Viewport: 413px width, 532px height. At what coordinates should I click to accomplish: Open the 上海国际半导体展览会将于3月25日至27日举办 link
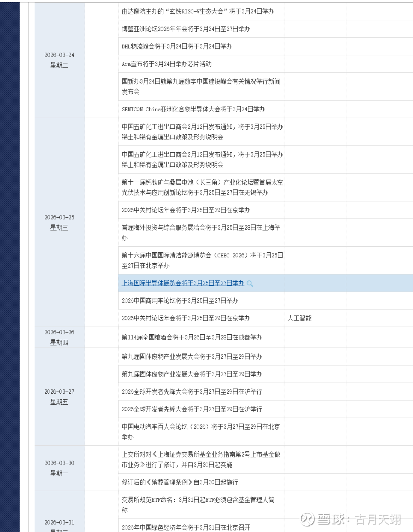click(x=183, y=283)
